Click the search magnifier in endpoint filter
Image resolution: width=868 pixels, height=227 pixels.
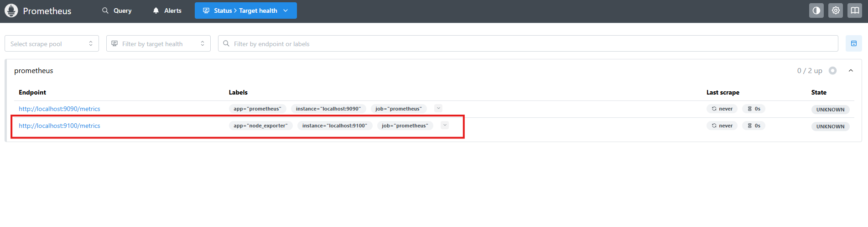[x=226, y=44]
